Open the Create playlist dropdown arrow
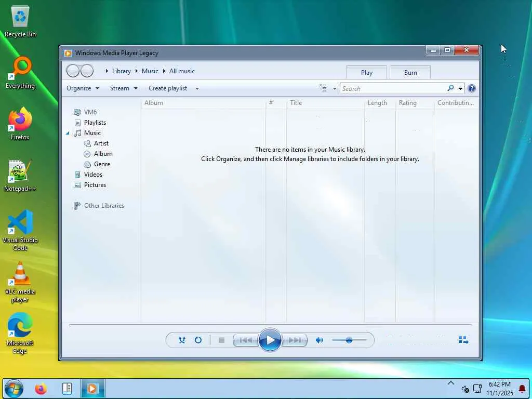This screenshot has height=399, width=532. click(197, 88)
